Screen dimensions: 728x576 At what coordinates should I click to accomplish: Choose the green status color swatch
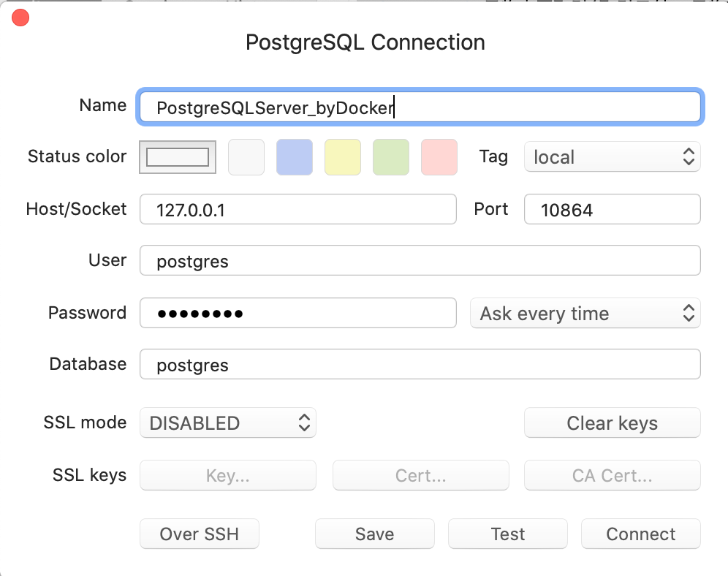pyautogui.click(x=391, y=157)
